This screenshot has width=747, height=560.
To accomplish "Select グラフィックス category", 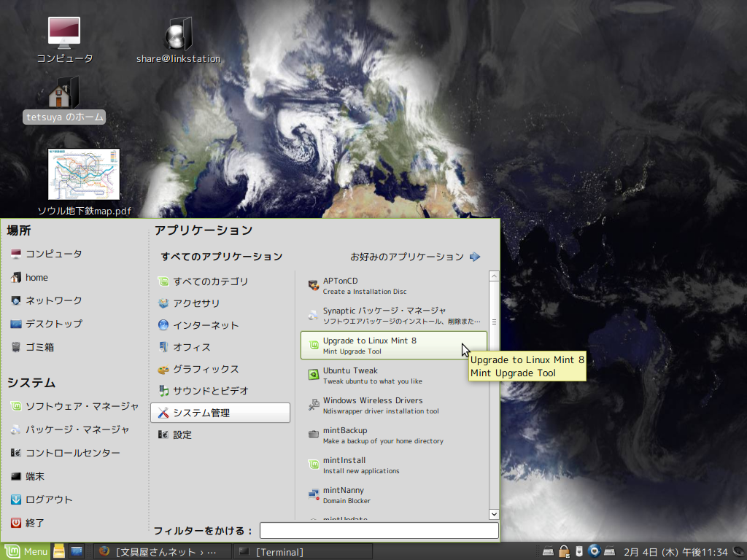I will [220, 369].
